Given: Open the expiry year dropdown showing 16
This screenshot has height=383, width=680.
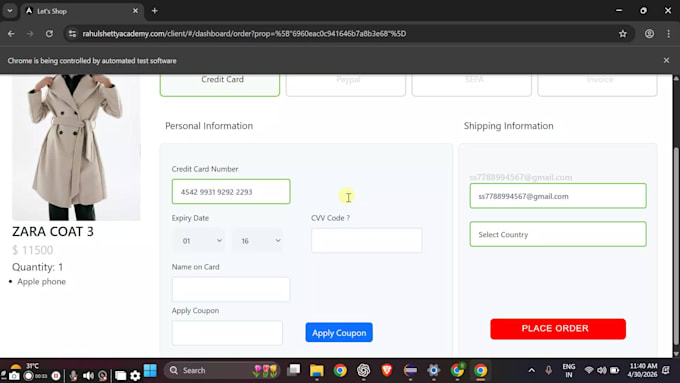Looking at the screenshot, I should (x=258, y=241).
